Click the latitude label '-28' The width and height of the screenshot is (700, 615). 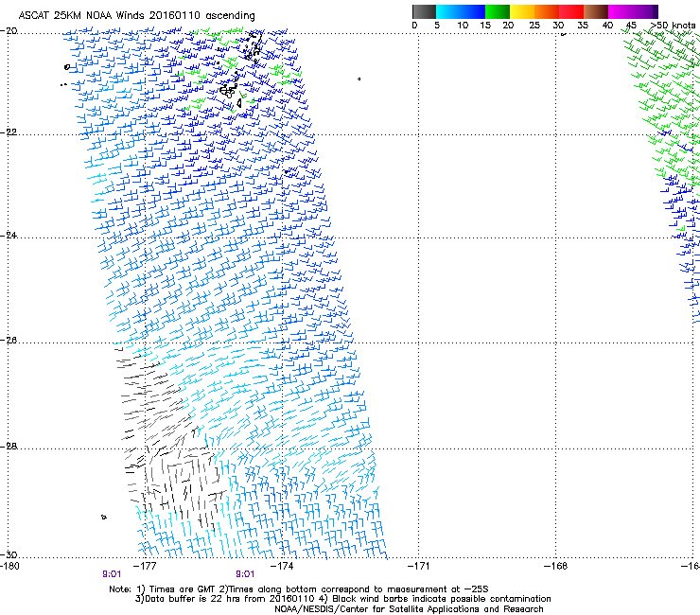[x=9, y=447]
